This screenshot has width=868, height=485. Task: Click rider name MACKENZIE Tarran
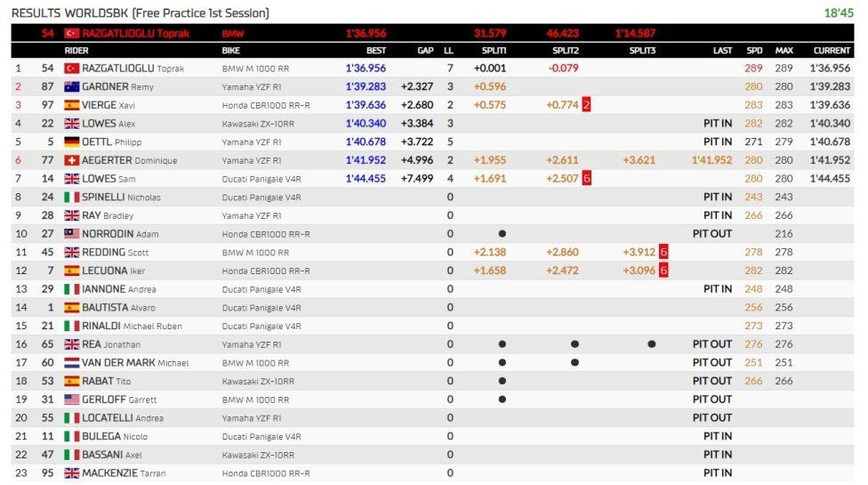(x=124, y=473)
